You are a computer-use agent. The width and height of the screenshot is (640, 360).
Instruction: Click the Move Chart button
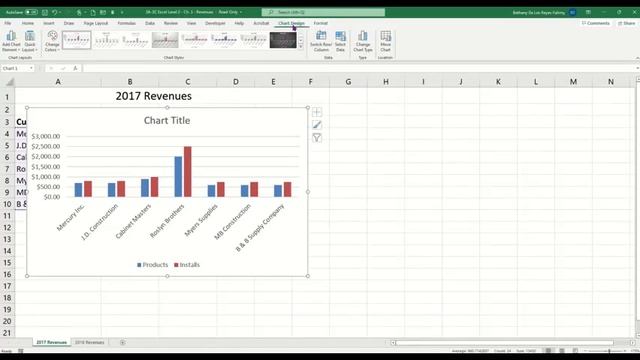tap(385, 41)
